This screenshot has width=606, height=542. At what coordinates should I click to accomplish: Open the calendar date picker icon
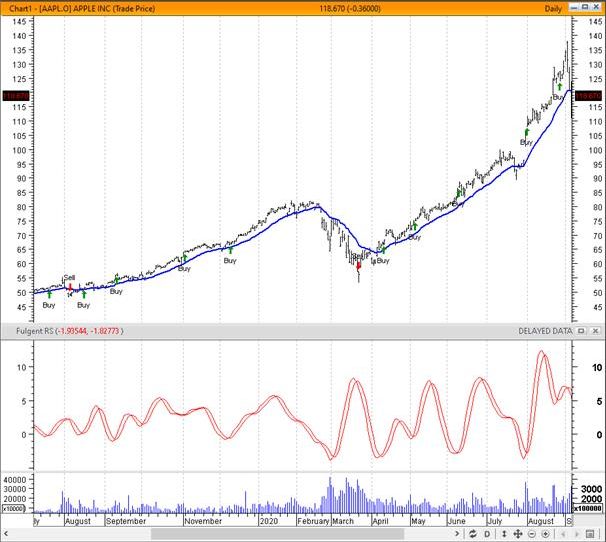[590, 534]
